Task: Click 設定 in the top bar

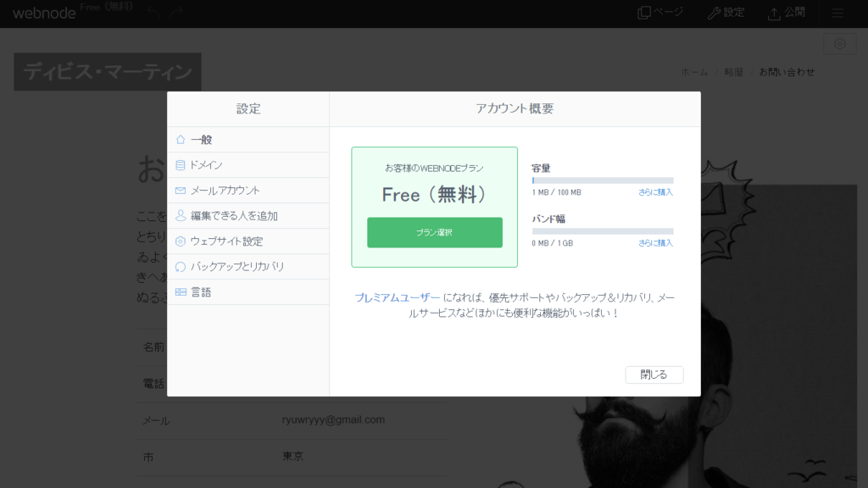Action: point(733,12)
